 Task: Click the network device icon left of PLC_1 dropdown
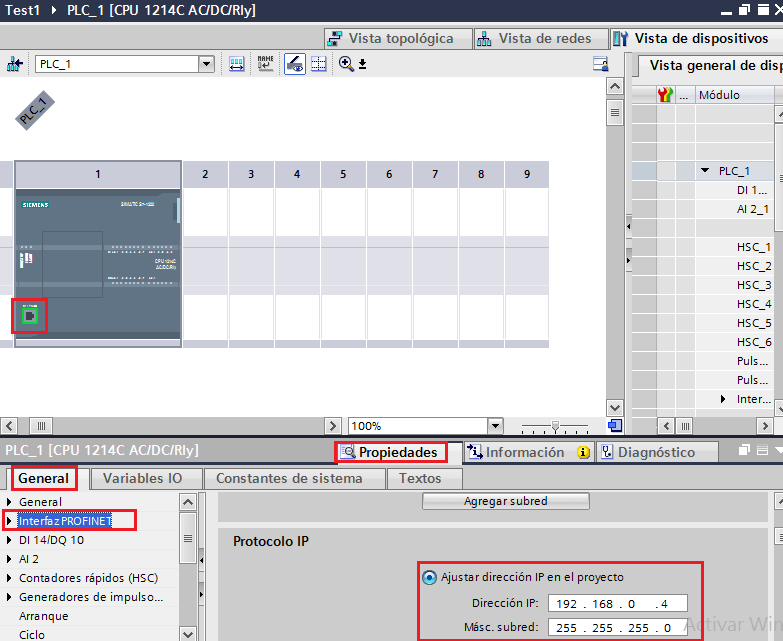tap(14, 64)
